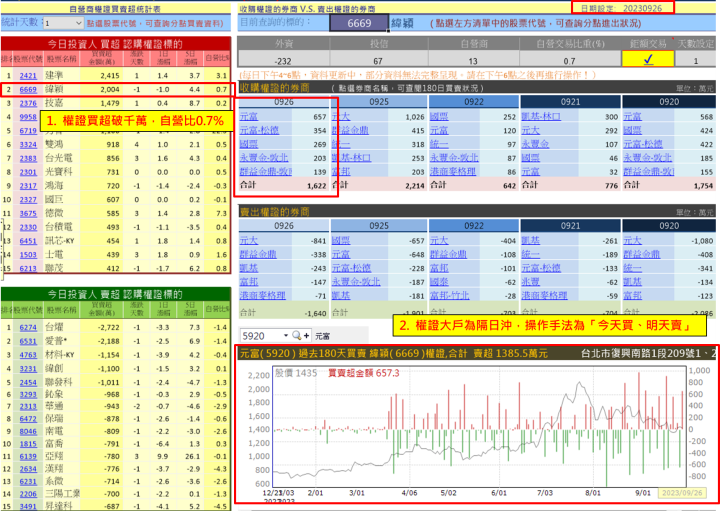Click 凱基-林口 broker under 0925 buyers
The image size is (720, 511).
pyautogui.click(x=351, y=158)
